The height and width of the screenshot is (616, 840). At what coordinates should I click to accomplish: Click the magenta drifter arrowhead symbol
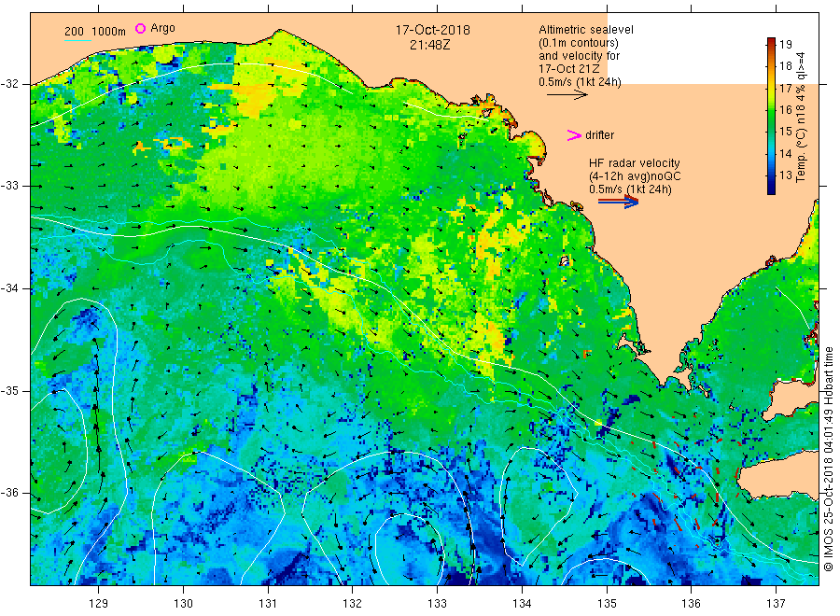(x=574, y=135)
